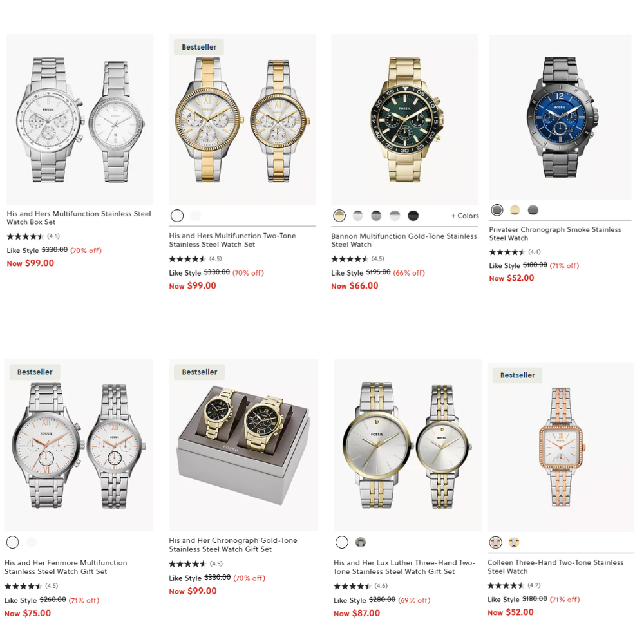
Task: Expand '+ Colors' on Bannon watch
Action: 465,216
